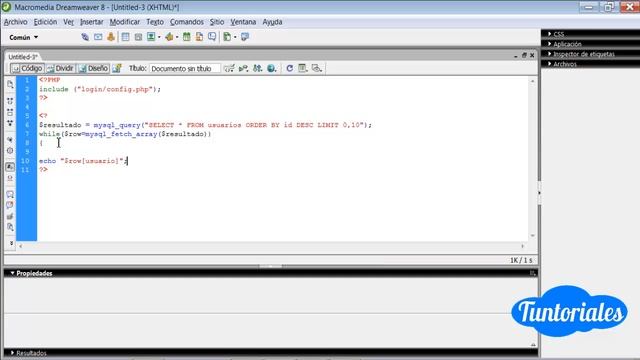
Task: Open the Modificar menu
Action: (124, 22)
